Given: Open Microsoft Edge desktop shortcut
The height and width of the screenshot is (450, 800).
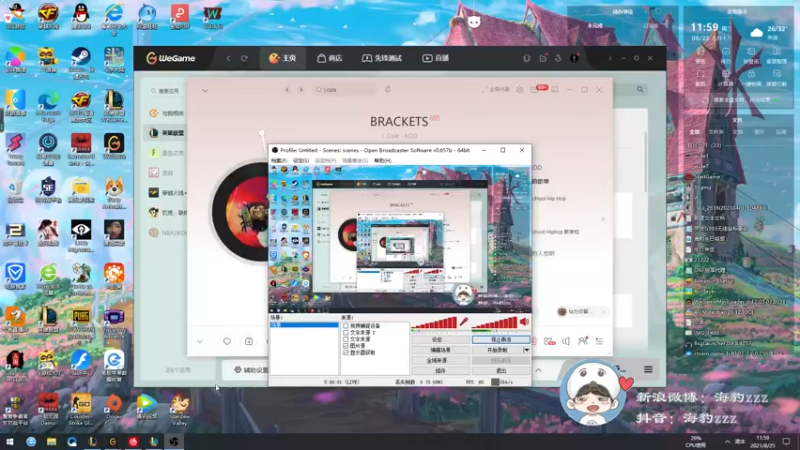Looking at the screenshot, I should [x=48, y=107].
